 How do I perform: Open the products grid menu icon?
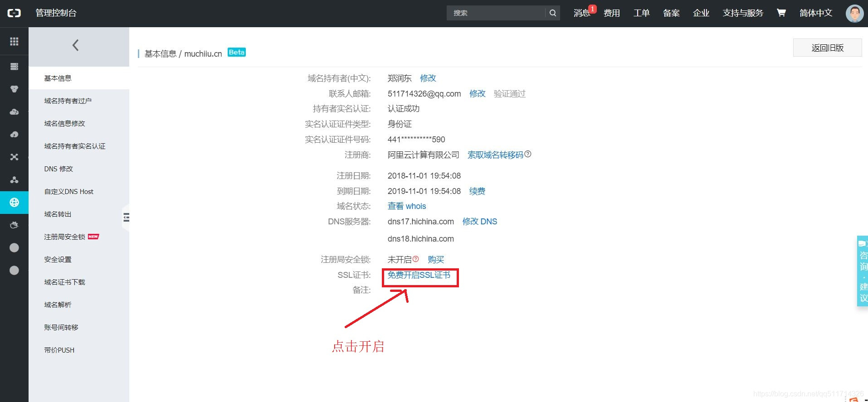(x=14, y=41)
